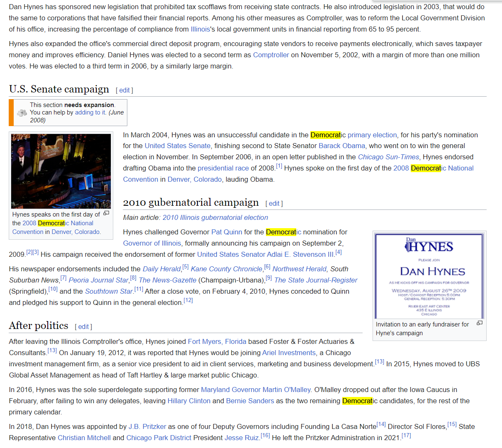Edit the U.S. Senate campaign section

124,90
